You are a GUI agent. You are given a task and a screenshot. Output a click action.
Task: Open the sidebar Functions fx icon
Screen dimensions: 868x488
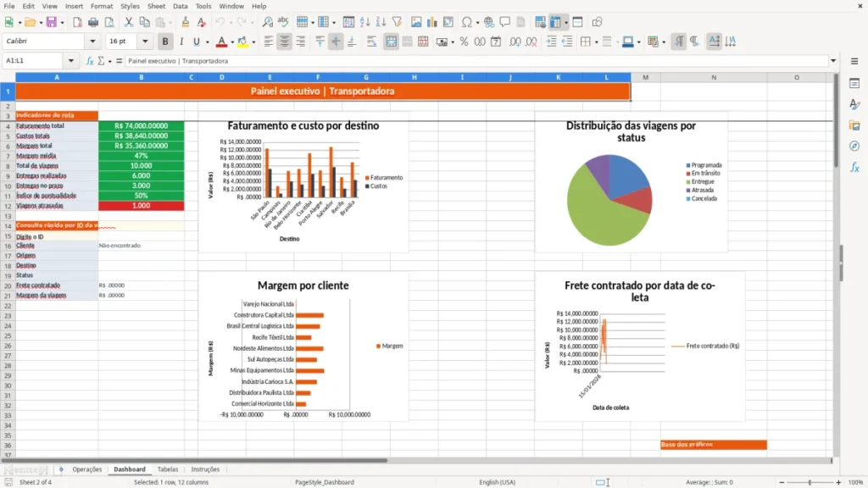854,167
